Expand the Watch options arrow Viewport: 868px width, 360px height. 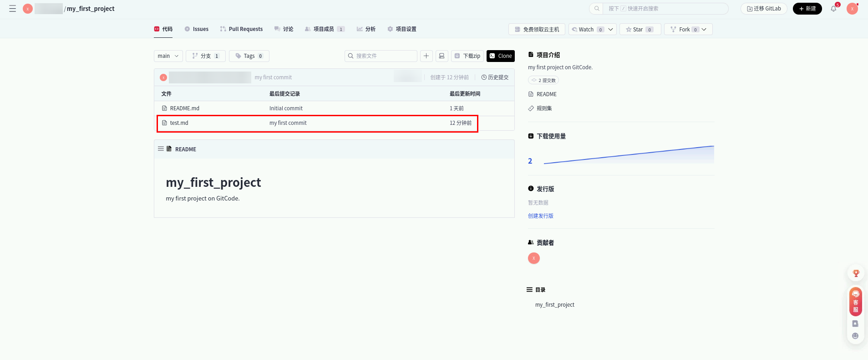pyautogui.click(x=611, y=30)
